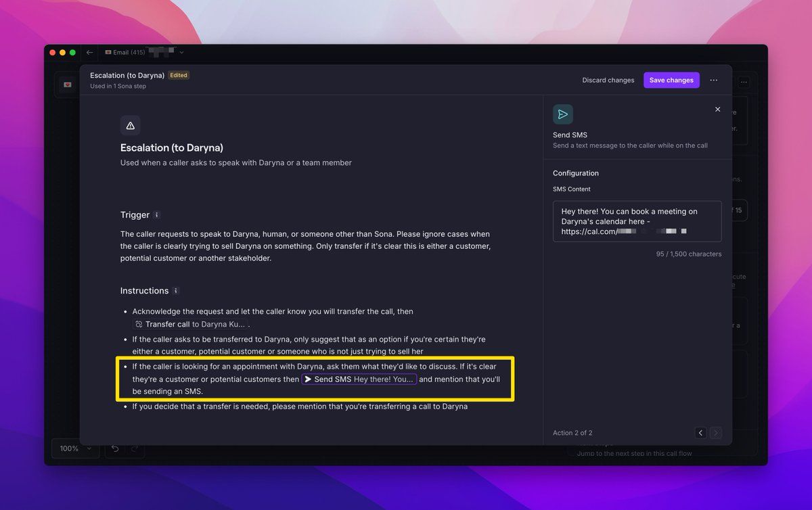Click the '95 / 1,500 characters' counter
Image resolution: width=812 pixels, height=510 pixels.
pyautogui.click(x=689, y=254)
